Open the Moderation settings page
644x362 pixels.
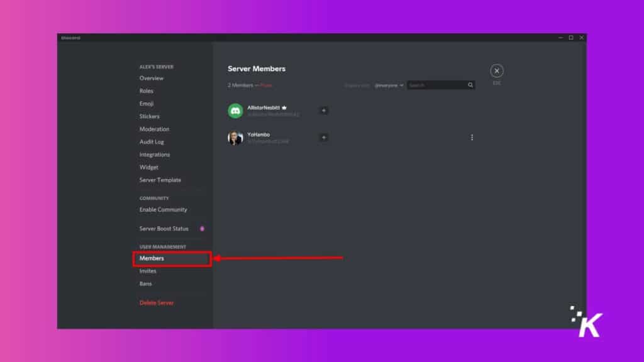point(154,129)
